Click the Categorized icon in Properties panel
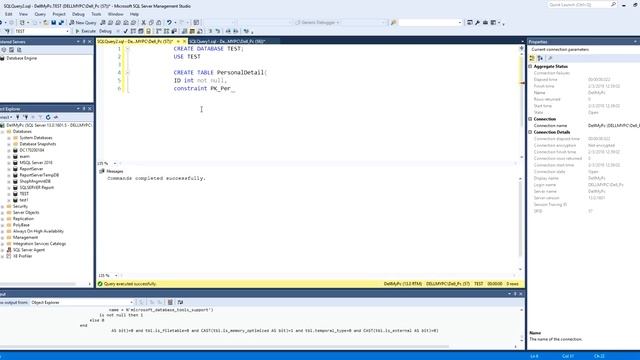Viewport: 640px width, 360px height. click(x=532, y=58)
